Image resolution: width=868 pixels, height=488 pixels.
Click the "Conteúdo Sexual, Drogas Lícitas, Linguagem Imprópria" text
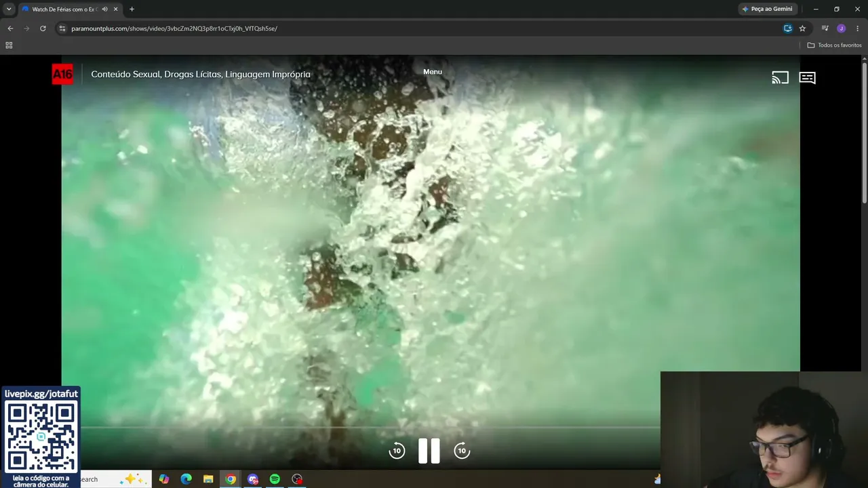pyautogui.click(x=201, y=75)
